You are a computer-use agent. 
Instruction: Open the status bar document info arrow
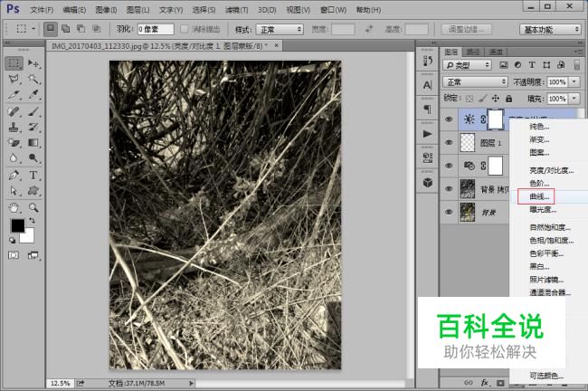191,383
